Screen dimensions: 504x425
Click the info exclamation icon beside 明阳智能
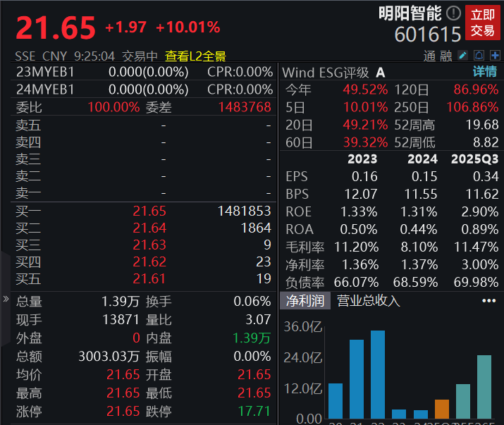453,13
